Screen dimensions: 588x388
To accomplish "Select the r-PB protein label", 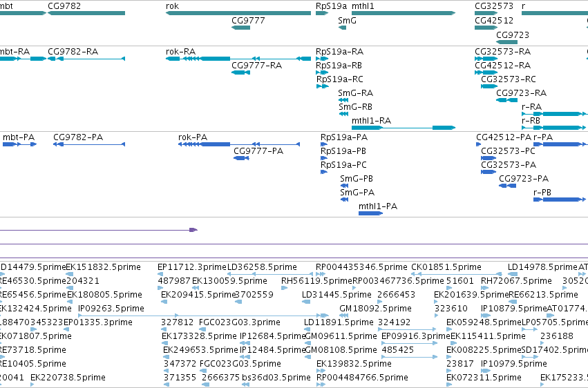I will [542, 193].
